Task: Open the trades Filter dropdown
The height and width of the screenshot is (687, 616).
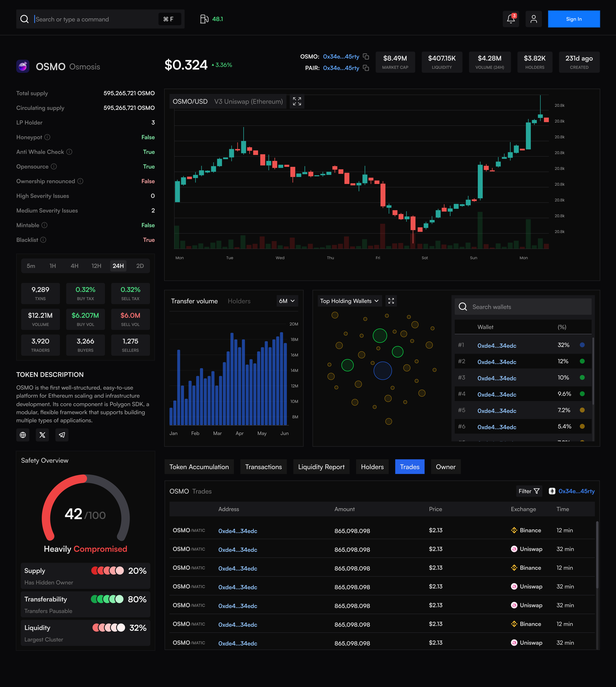Action: point(529,491)
